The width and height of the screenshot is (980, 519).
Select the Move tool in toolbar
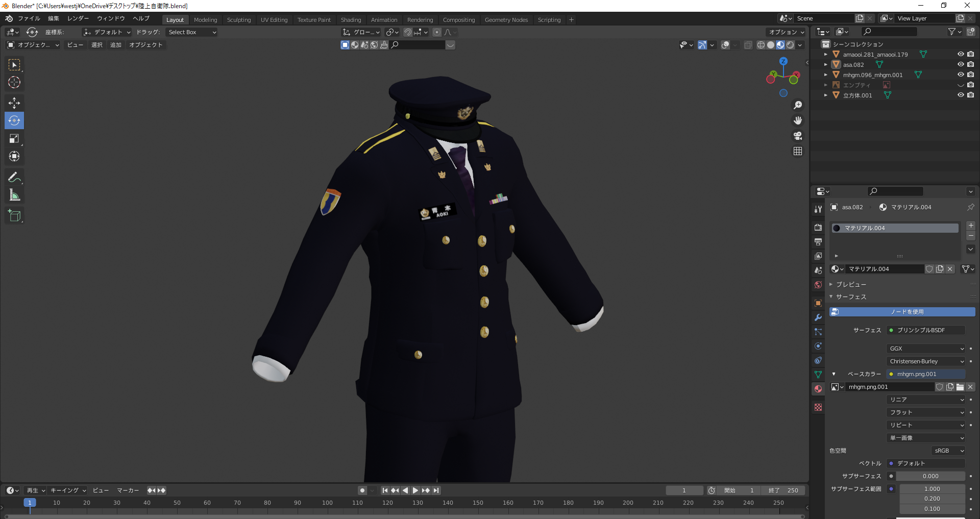(14, 103)
